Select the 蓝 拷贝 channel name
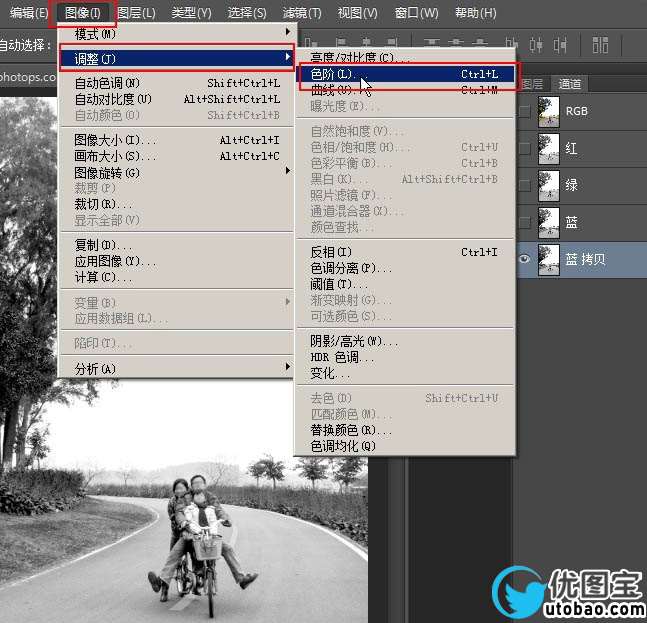This screenshot has width=647, height=623. [585, 260]
